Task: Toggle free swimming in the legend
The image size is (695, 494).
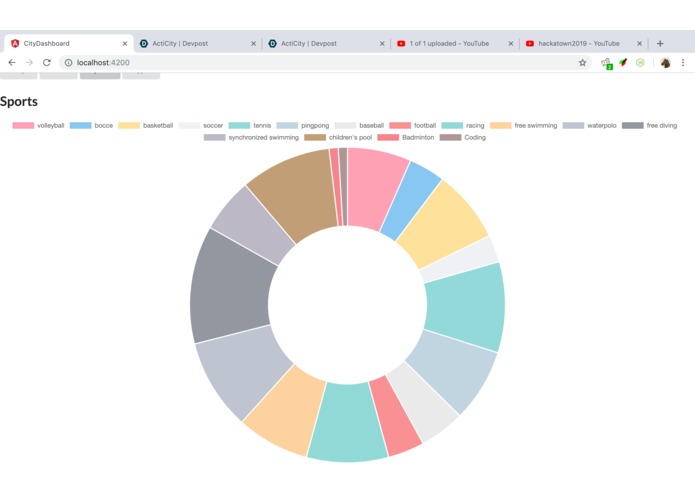Action: [523, 125]
